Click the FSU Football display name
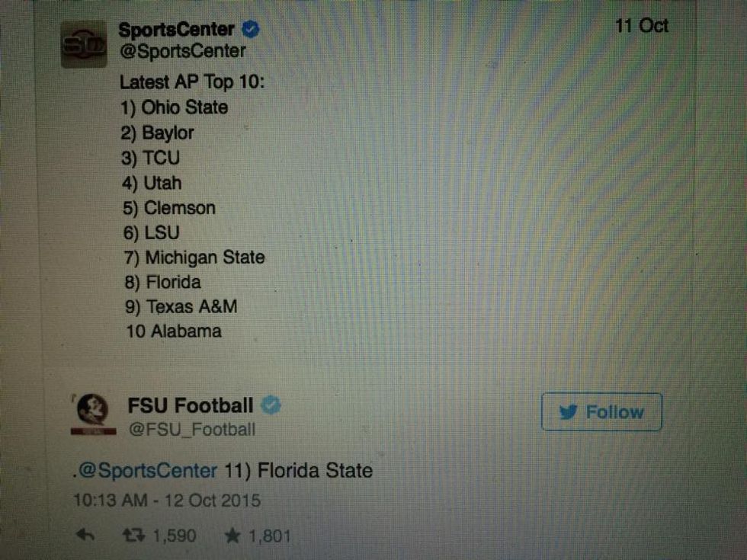The width and height of the screenshot is (747, 560). tap(191, 405)
